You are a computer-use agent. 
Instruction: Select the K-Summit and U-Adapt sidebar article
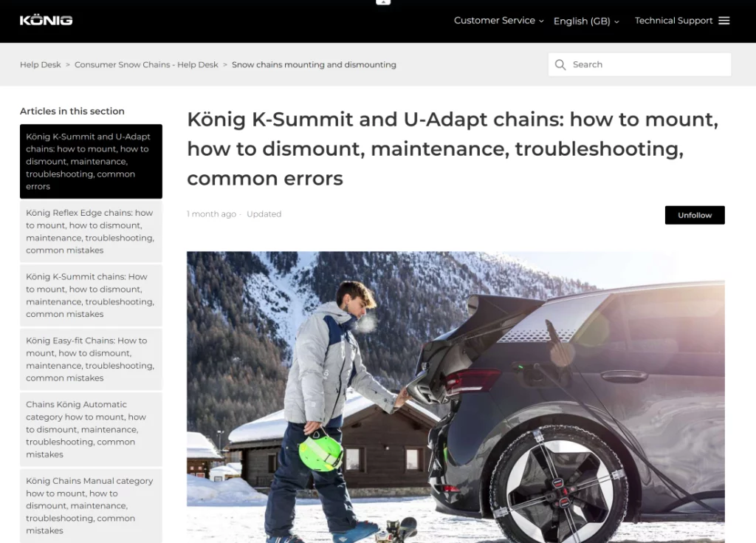tap(91, 162)
